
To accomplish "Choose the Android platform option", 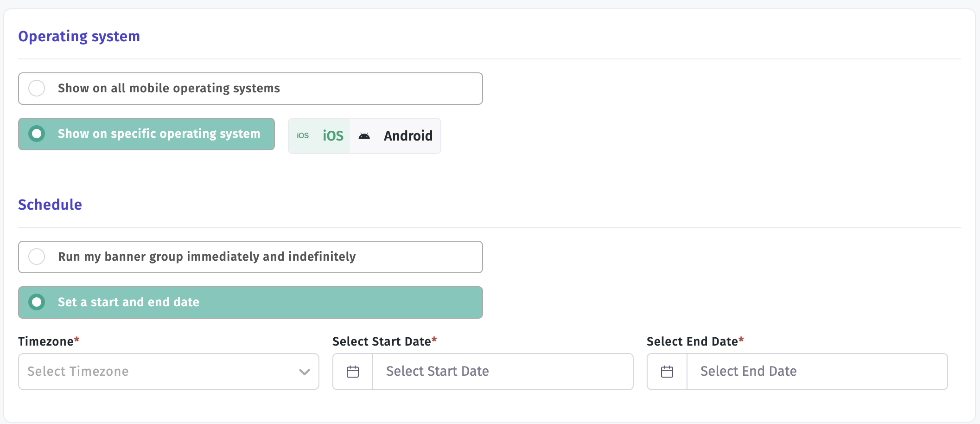I will [x=395, y=136].
